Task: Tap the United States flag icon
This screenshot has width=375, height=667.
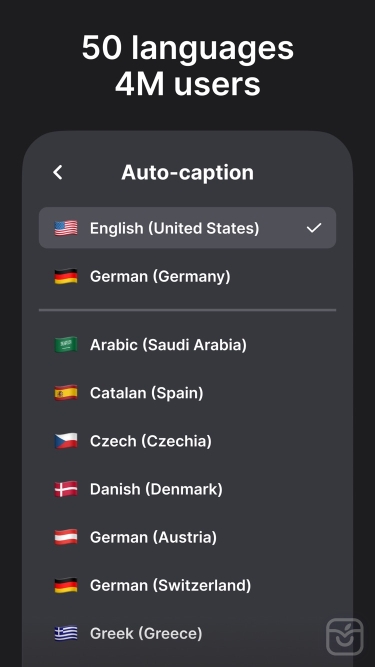Action: [66, 228]
